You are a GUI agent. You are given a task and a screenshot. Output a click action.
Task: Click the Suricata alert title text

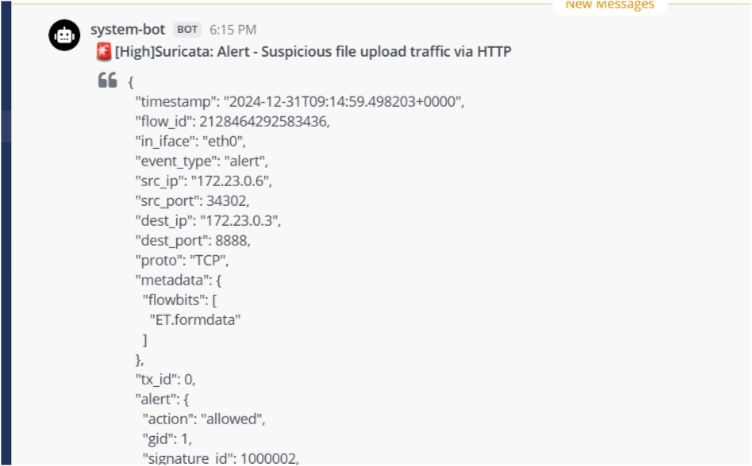tap(313, 50)
